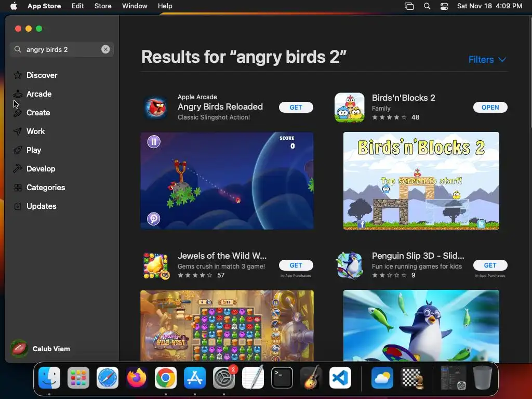Launch Firefox from the Dock

coord(137,378)
